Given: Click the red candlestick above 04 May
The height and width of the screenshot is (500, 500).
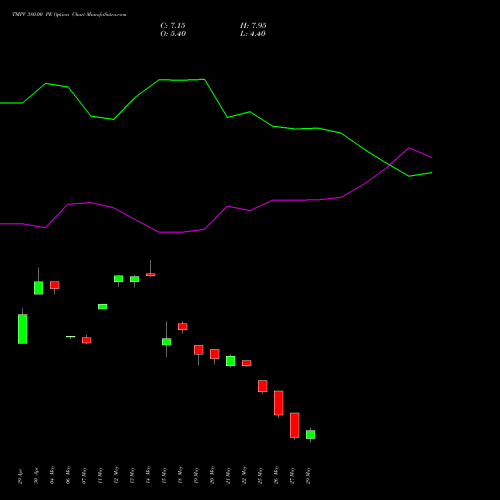Looking at the screenshot, I should 55,285.
